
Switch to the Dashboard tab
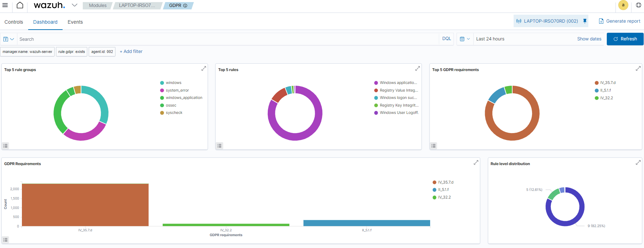tap(45, 22)
